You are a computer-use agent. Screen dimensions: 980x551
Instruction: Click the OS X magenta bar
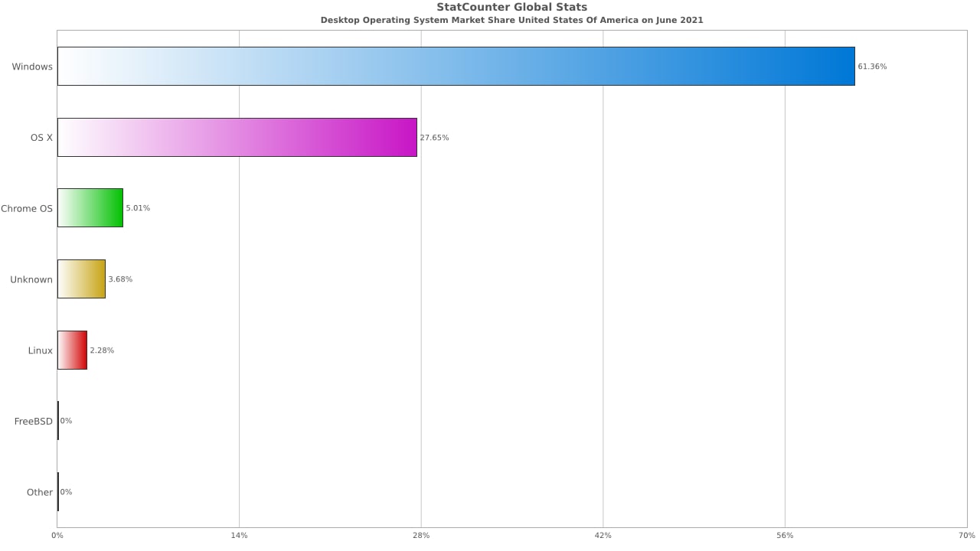tap(237, 137)
